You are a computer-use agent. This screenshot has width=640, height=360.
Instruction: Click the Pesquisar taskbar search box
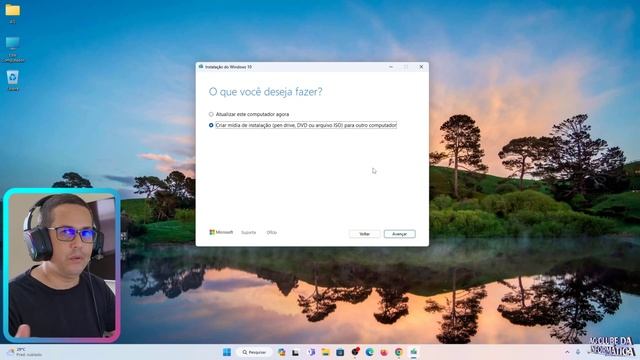click(254, 352)
